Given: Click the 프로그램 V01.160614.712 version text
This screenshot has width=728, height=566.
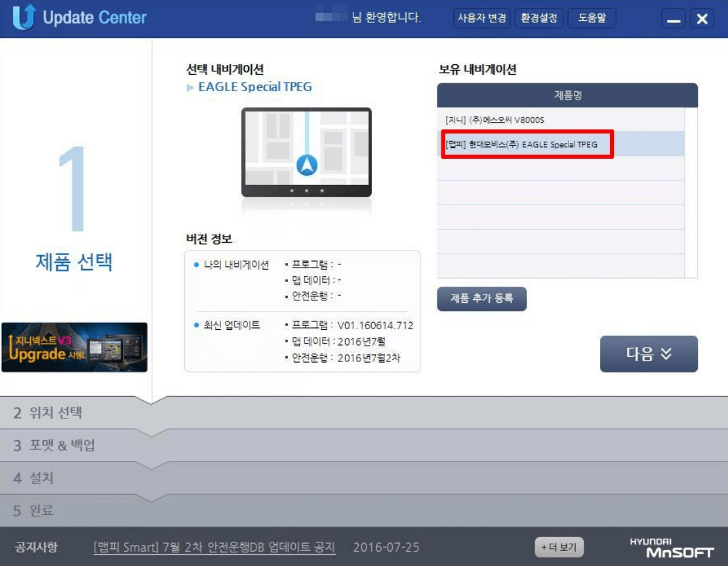Looking at the screenshot, I should 352,325.
